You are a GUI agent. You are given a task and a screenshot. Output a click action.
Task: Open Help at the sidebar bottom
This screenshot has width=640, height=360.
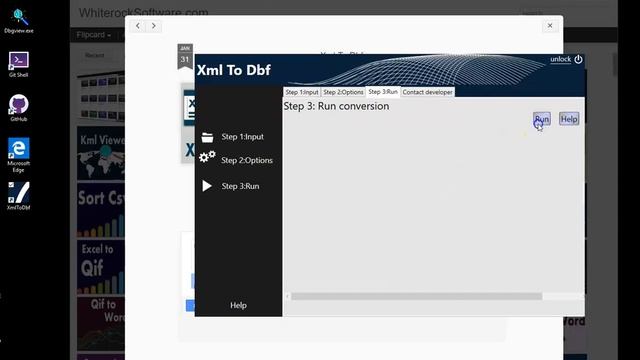[x=238, y=305]
